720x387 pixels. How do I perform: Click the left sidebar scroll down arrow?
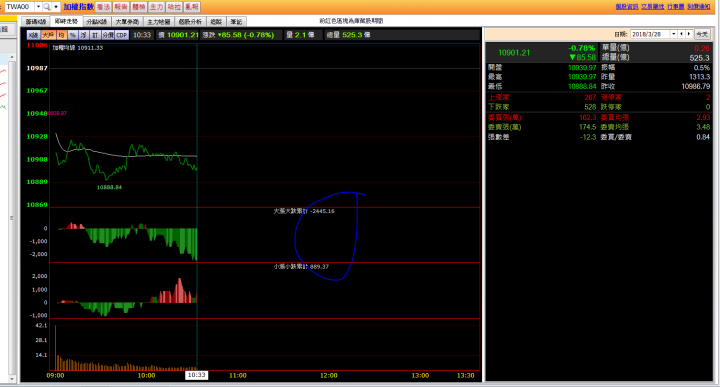[12, 379]
